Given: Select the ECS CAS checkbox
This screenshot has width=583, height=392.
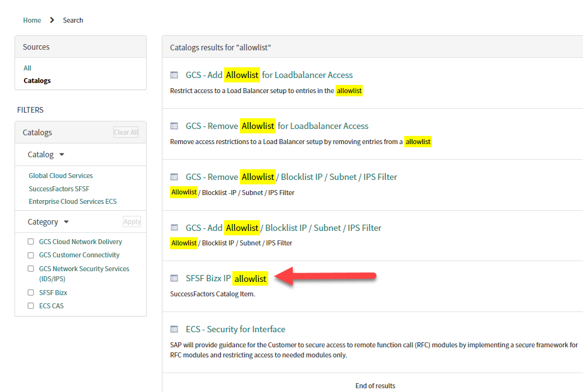Looking at the screenshot, I should coord(31,306).
